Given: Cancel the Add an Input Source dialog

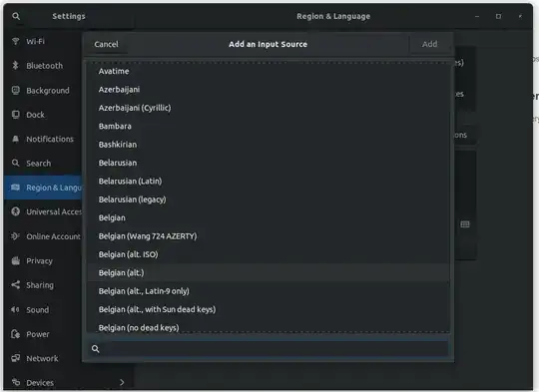Looking at the screenshot, I should [x=106, y=44].
